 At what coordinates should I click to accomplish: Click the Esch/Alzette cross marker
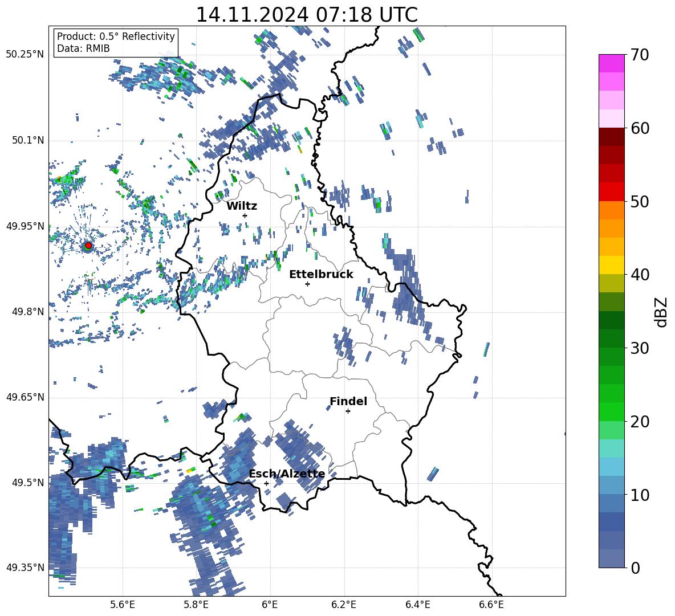266,483
